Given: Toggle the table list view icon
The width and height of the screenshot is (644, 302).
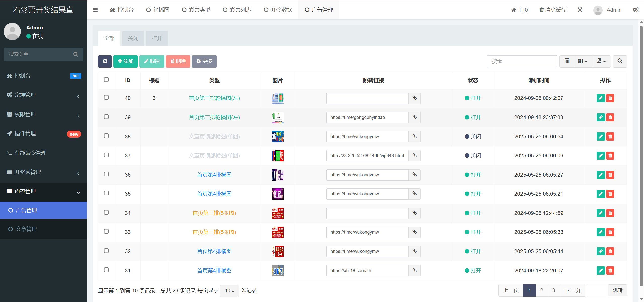Looking at the screenshot, I should tap(567, 61).
